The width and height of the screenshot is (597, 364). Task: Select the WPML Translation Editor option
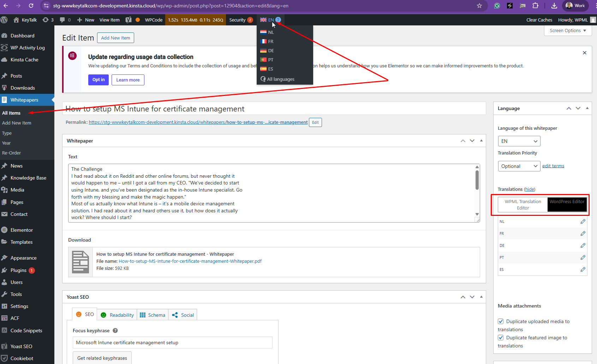(x=523, y=205)
